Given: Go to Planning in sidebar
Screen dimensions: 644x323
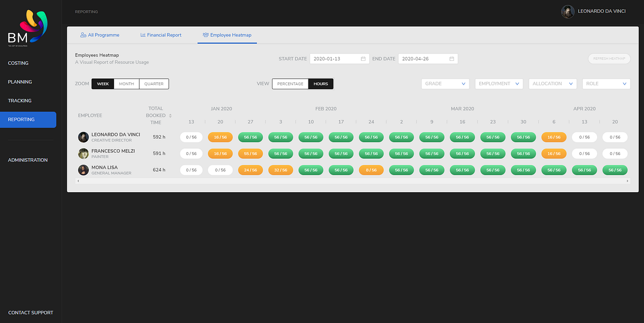Looking at the screenshot, I should click(x=20, y=82).
